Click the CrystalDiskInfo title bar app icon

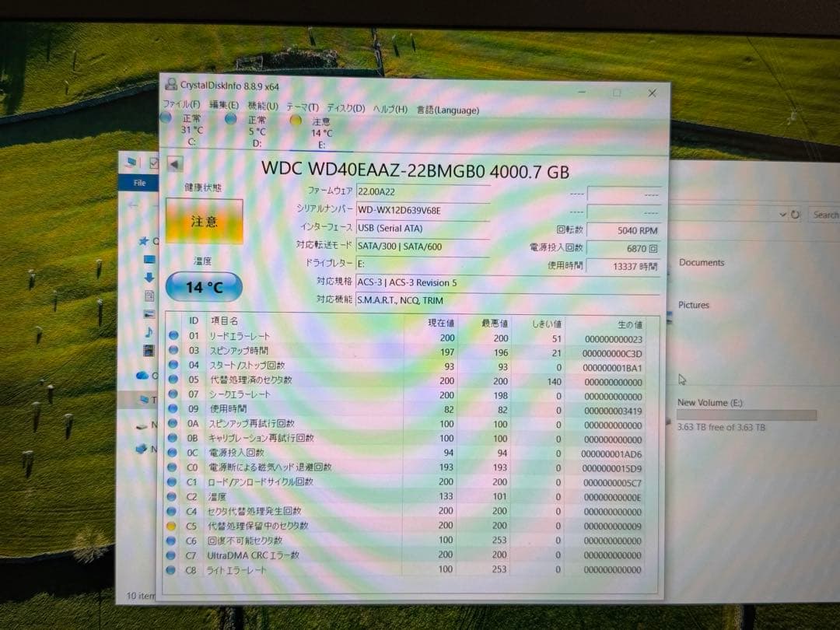click(x=171, y=84)
